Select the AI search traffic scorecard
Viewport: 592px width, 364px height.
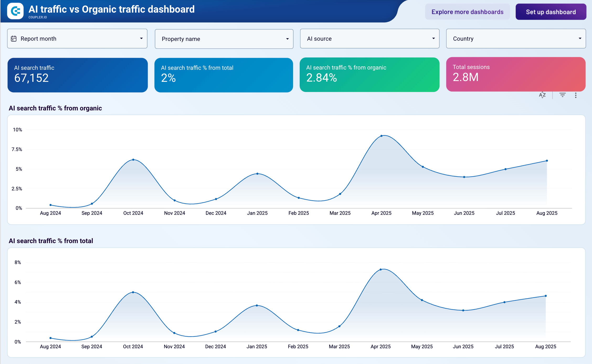click(77, 75)
